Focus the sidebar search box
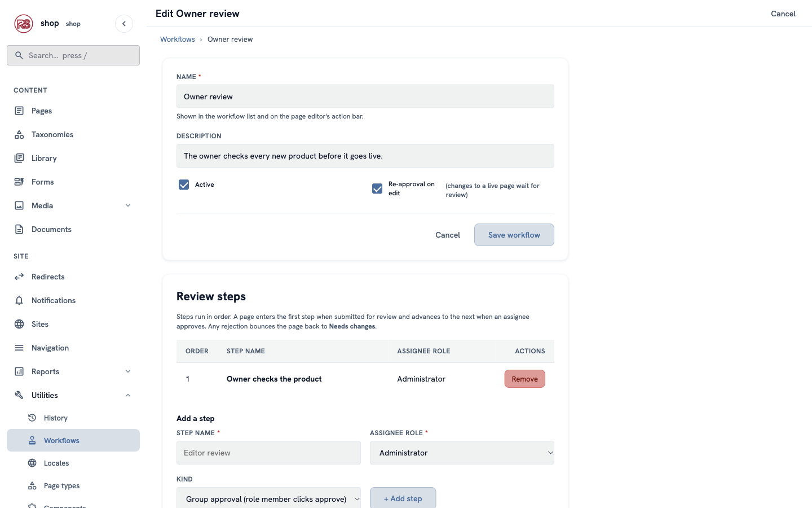 click(x=73, y=55)
